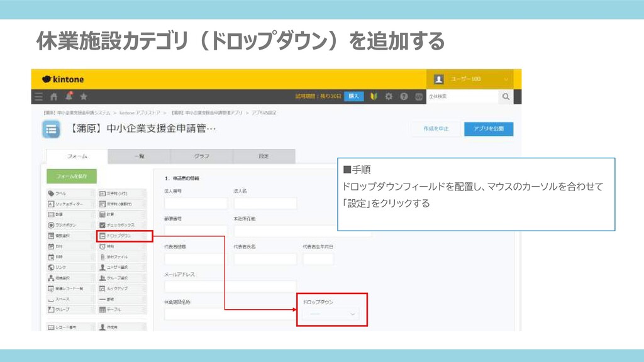
Task: Select the レコード番号 field in the palette
Action: point(70,327)
